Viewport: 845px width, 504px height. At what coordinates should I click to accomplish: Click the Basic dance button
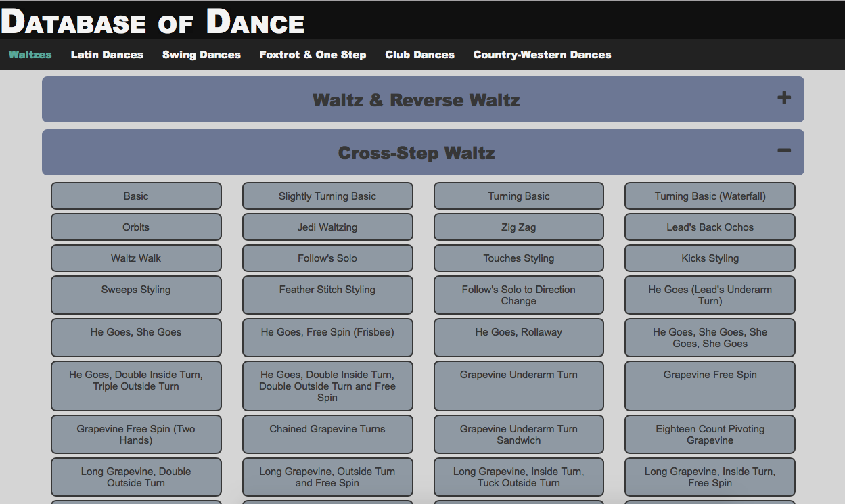[x=136, y=196]
